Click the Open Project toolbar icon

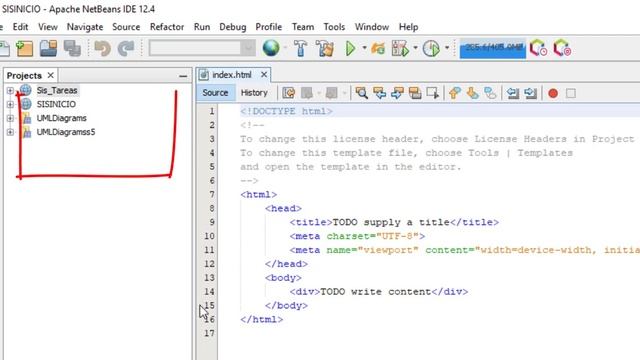tap(48, 49)
